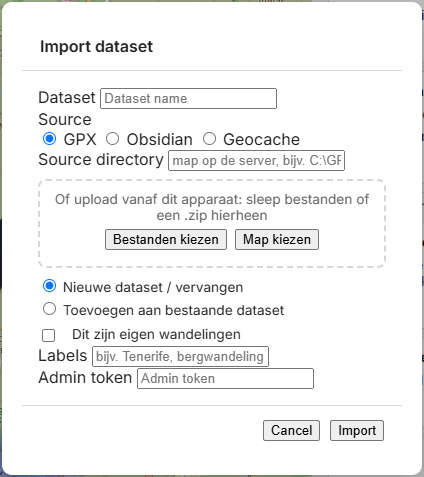Click the Admin token field
424x477 pixels.
[x=225, y=378]
